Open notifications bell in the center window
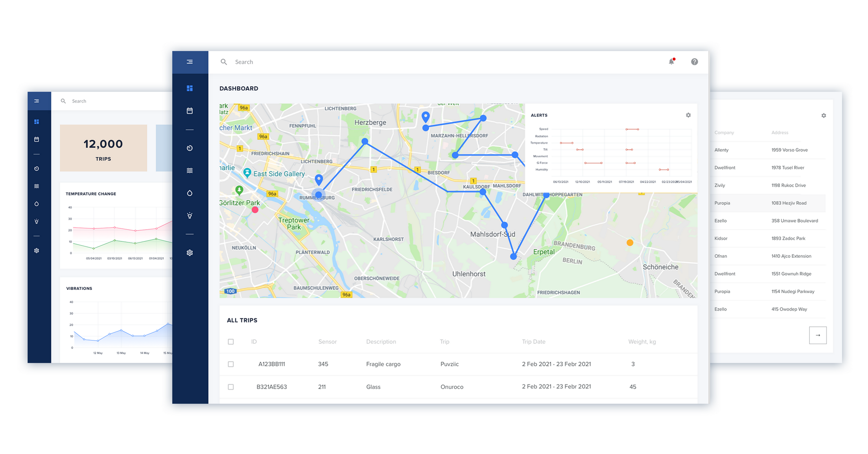868x454 pixels. [x=672, y=61]
